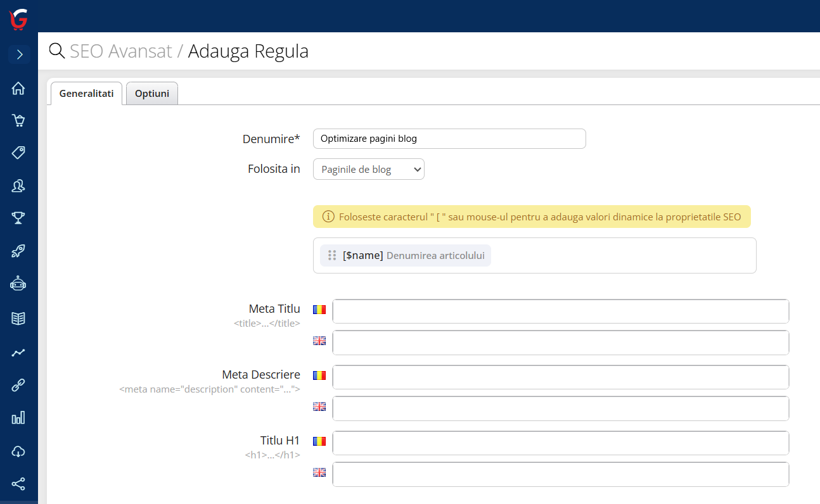Viewport: 820px width, 504px height.
Task: Click the Romanian Titlu H1 input
Action: click(561, 443)
